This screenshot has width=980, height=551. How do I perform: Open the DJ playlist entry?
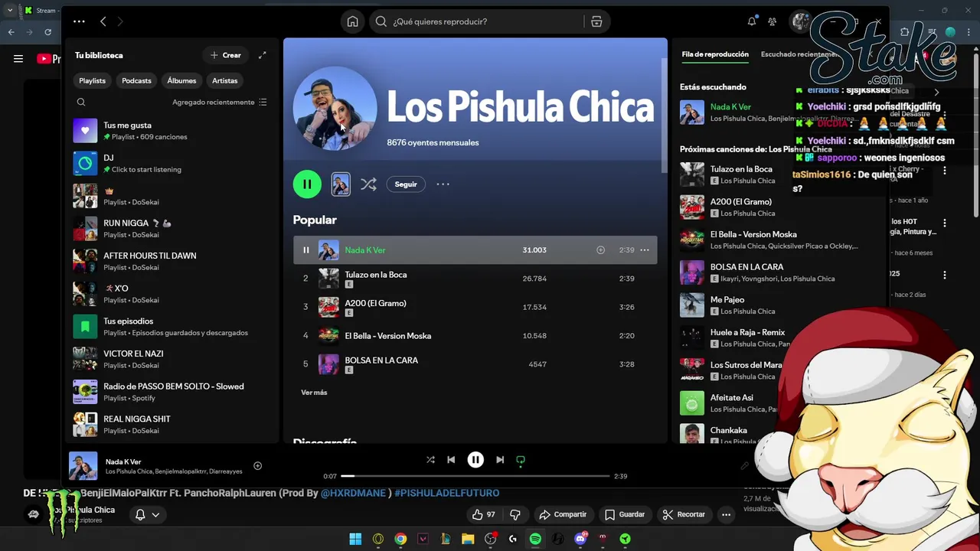click(172, 163)
